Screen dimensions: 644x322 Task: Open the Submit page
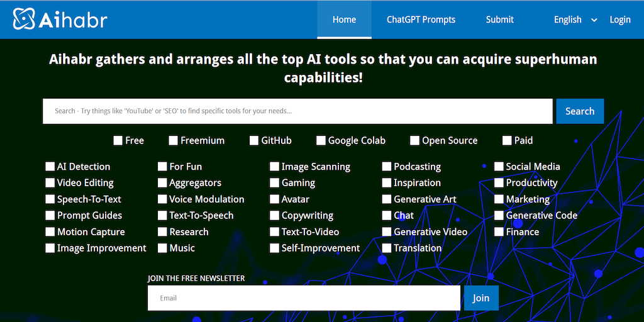point(499,19)
